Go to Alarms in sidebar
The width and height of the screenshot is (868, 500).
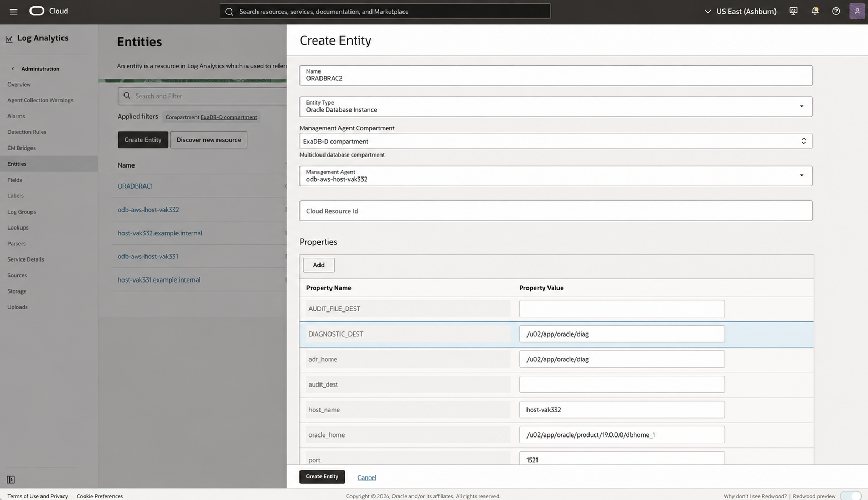(16, 116)
